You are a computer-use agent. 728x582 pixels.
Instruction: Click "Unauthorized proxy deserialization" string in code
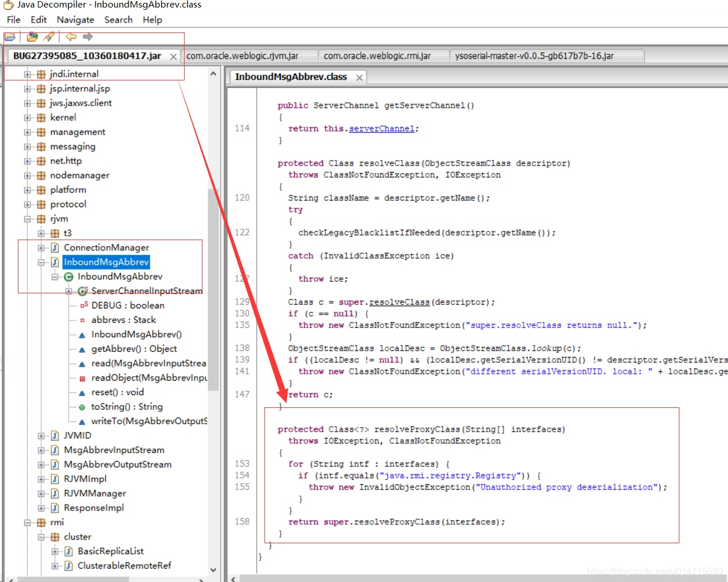pos(569,487)
